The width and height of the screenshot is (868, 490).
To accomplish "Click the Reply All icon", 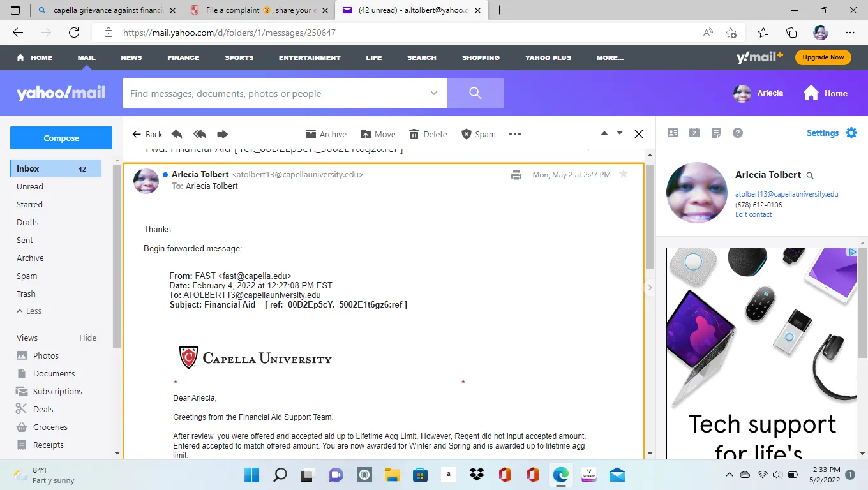I will (x=200, y=134).
